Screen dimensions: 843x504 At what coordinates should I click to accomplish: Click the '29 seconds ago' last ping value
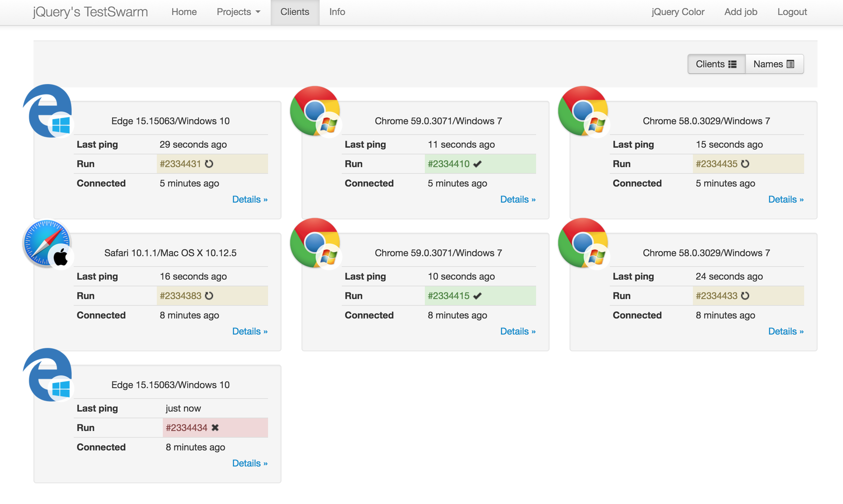(x=193, y=144)
